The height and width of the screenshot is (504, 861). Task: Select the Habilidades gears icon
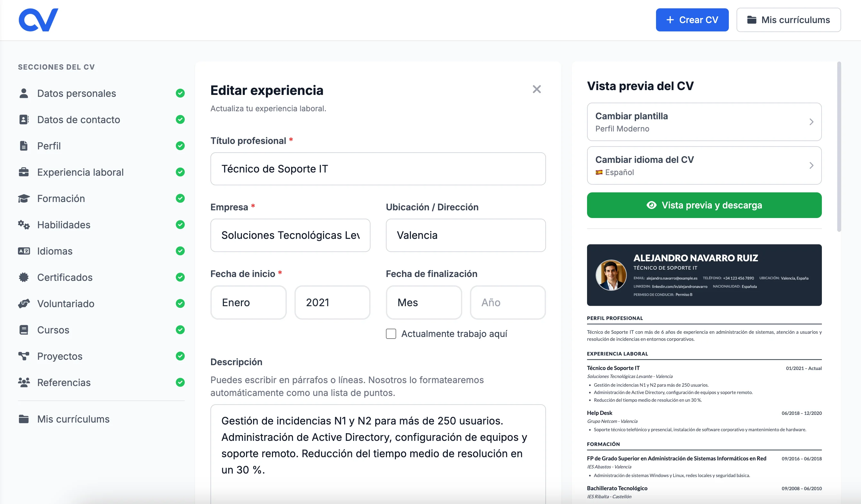pyautogui.click(x=24, y=225)
